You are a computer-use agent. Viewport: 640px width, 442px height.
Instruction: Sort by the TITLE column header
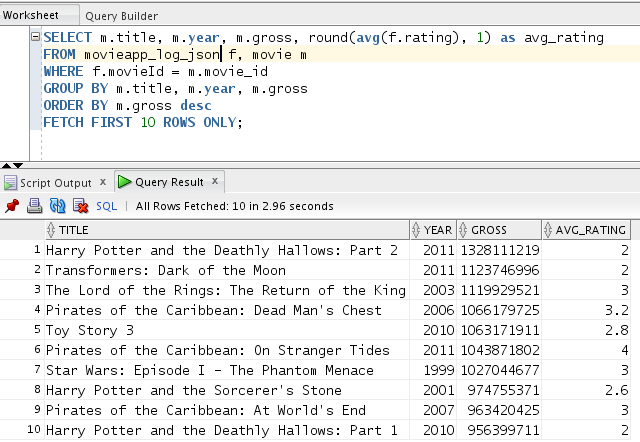227,230
